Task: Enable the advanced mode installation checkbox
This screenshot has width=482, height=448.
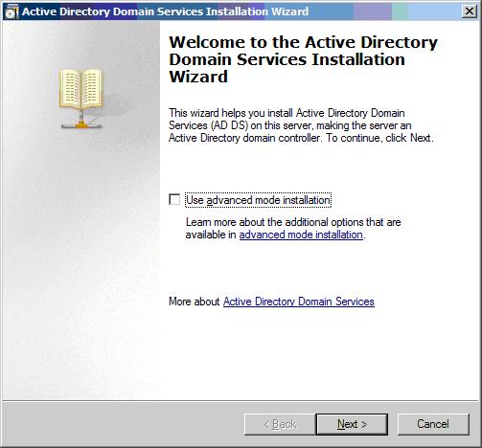Action: (x=174, y=200)
